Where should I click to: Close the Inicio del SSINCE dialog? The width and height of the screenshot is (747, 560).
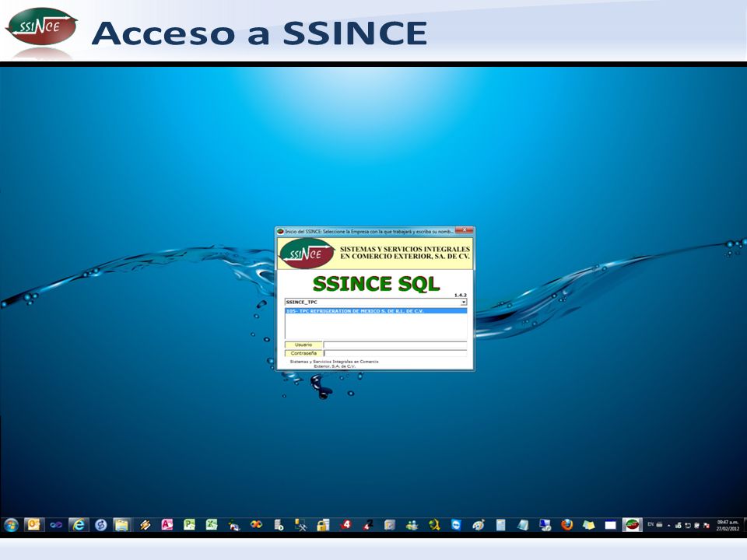[464, 230]
